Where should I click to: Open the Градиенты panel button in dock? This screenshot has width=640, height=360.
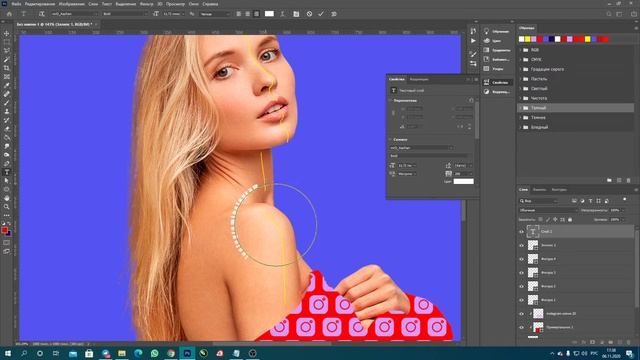(496, 50)
